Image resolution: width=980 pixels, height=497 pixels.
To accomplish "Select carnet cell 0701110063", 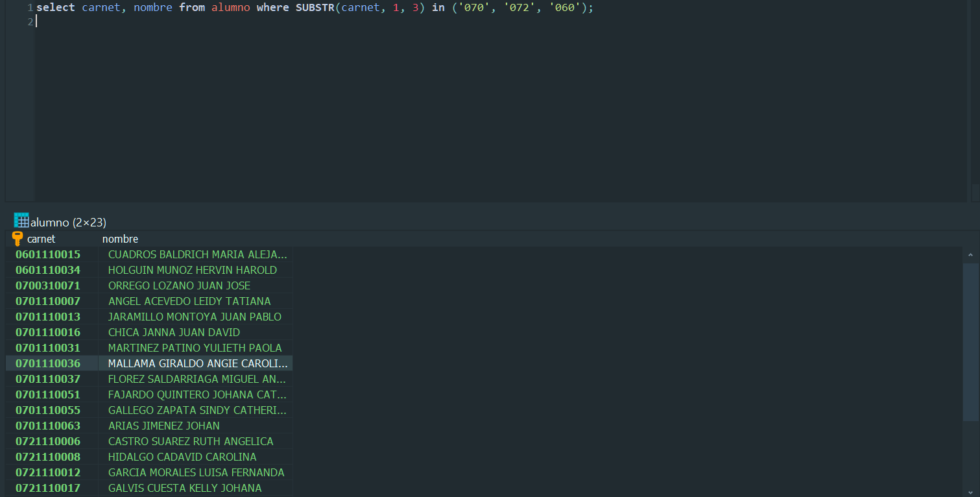I will tap(48, 426).
